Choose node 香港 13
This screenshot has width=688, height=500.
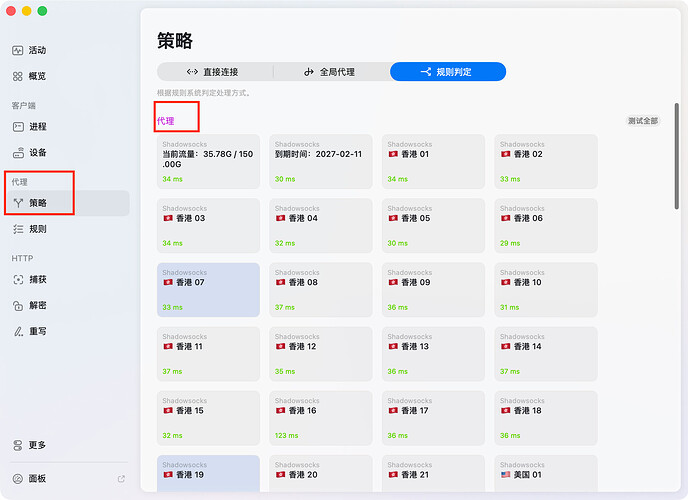click(433, 354)
